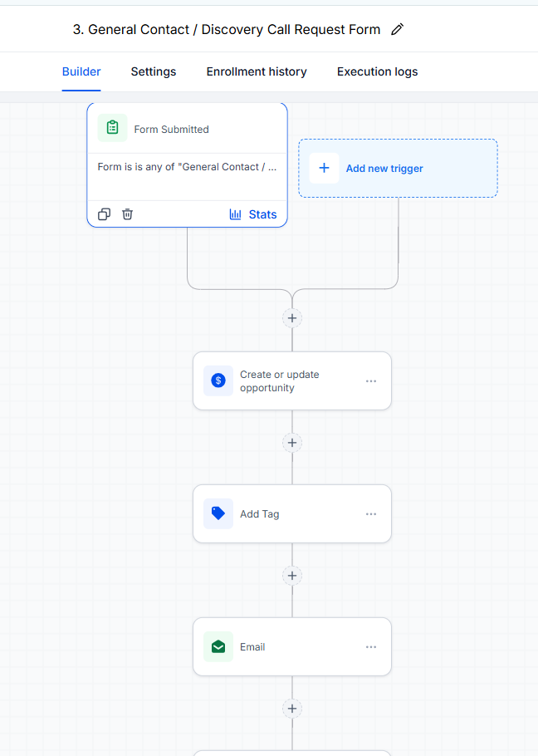This screenshot has width=538, height=756.
Task: Switch to the Settings tab
Action: pos(154,71)
